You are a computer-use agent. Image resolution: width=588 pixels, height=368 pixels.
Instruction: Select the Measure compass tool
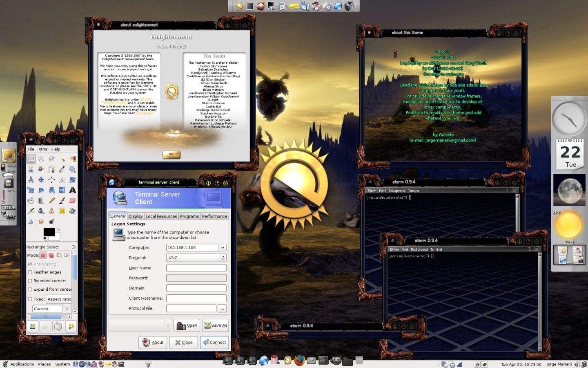point(31,180)
